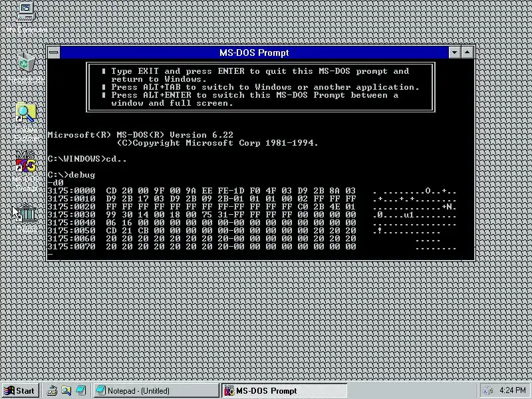Click the '3175:0030' memory dump row
The width and height of the screenshot is (532, 399).
tap(252, 215)
